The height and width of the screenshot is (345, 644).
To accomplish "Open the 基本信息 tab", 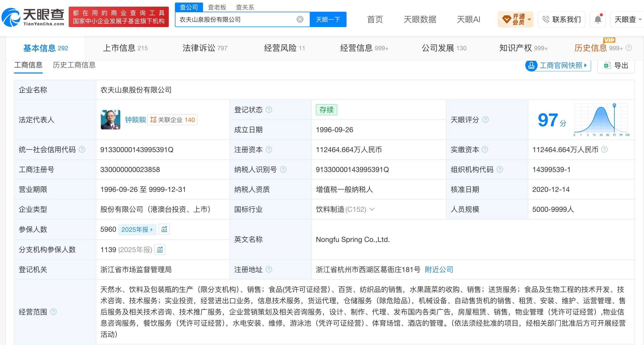I will 46,48.
